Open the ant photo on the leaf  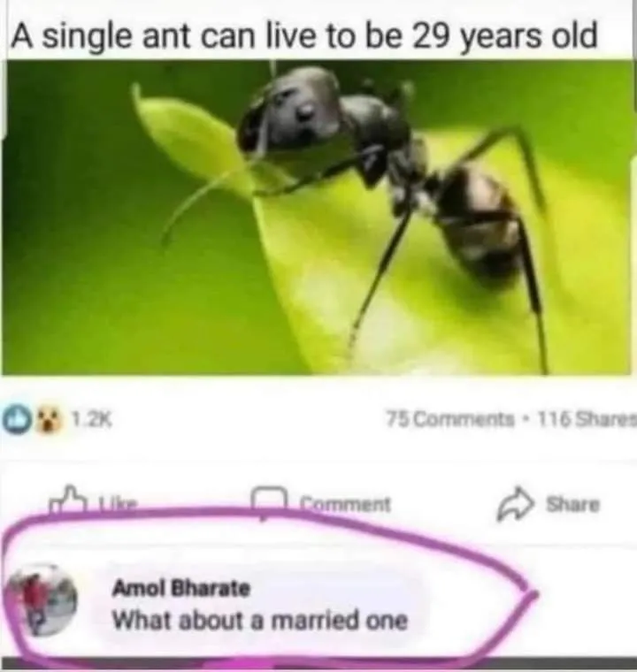(x=318, y=218)
